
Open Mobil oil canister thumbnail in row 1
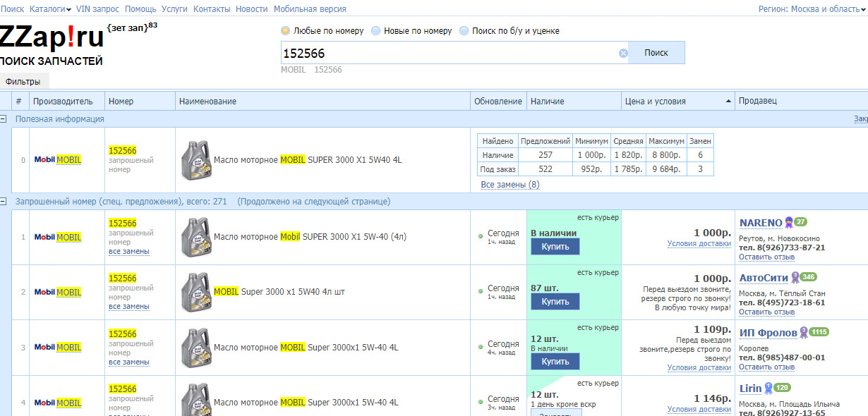click(196, 237)
